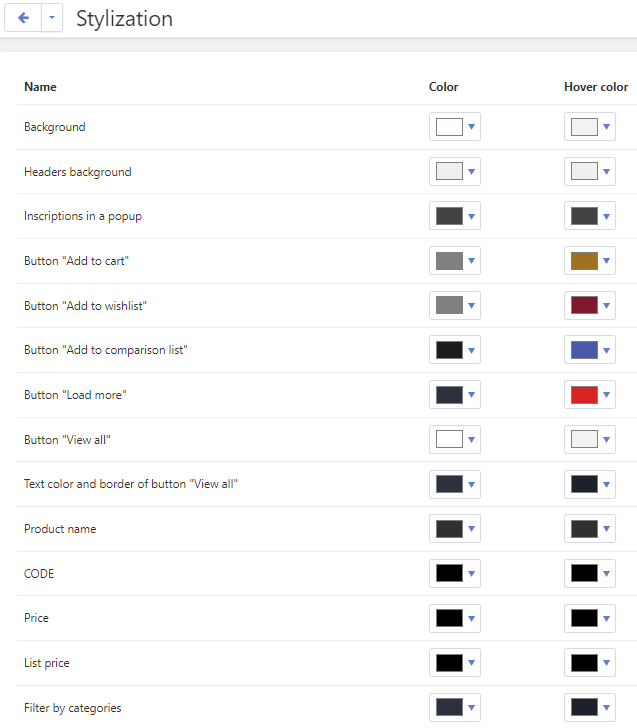The height and width of the screenshot is (728, 637).
Task: Click Text color and border hover swatch
Action: click(584, 484)
